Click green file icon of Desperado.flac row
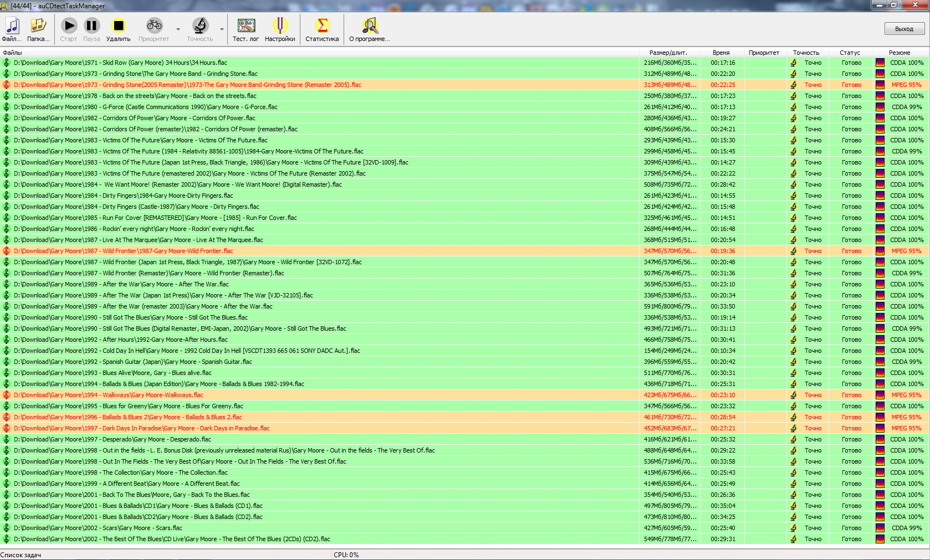Screen dimensions: 930x560 7,439
